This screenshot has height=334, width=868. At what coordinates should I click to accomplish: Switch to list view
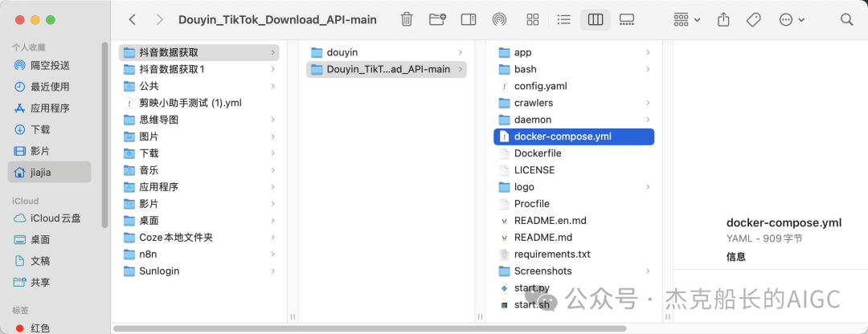click(563, 20)
